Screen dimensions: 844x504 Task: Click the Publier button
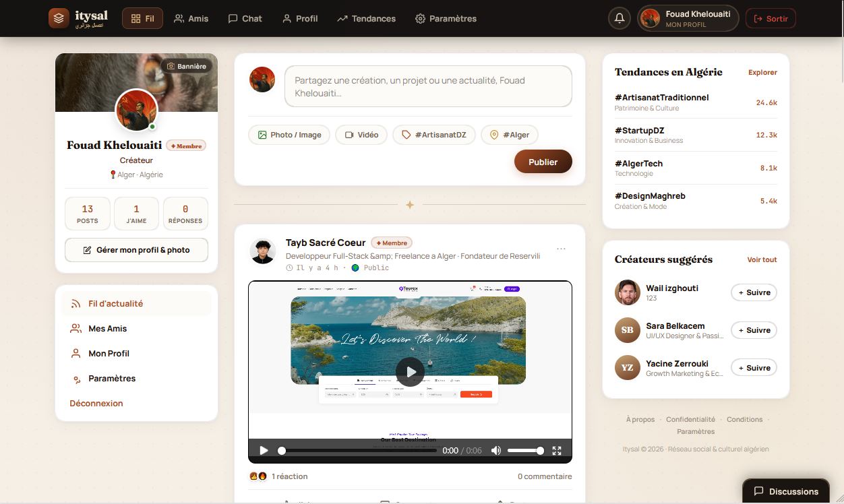[x=543, y=162]
